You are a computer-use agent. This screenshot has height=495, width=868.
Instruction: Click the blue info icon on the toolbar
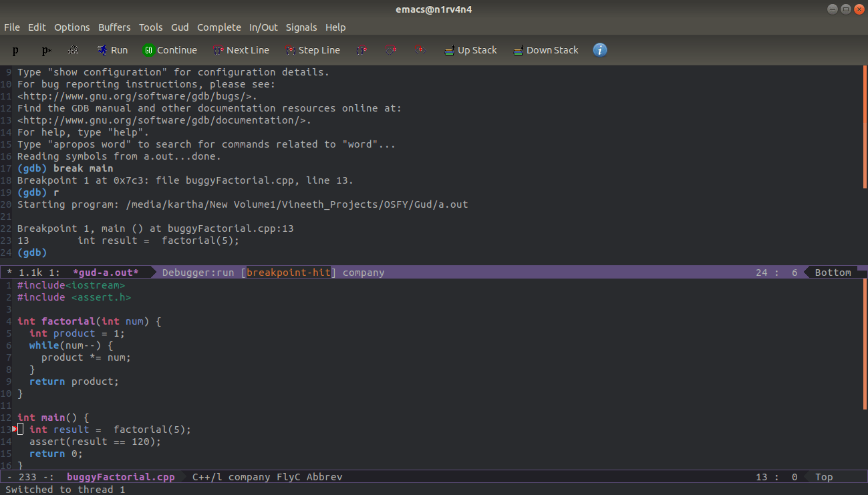coord(599,50)
